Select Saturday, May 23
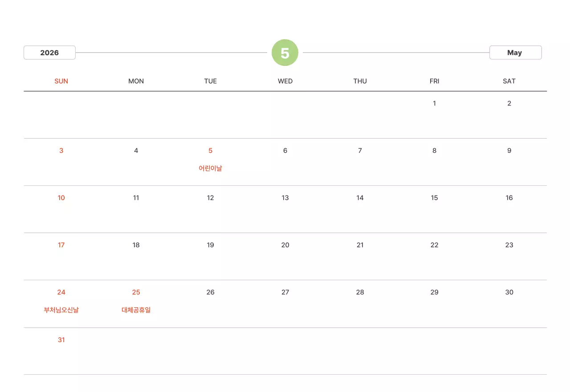570x392 pixels. point(509,245)
